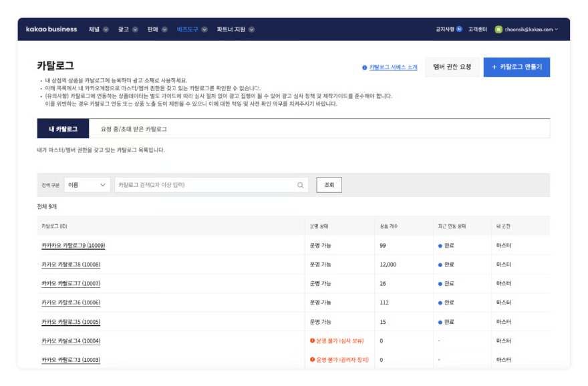
Task: Open 카카오 카탈로그8 (10008)
Action: (x=71, y=264)
